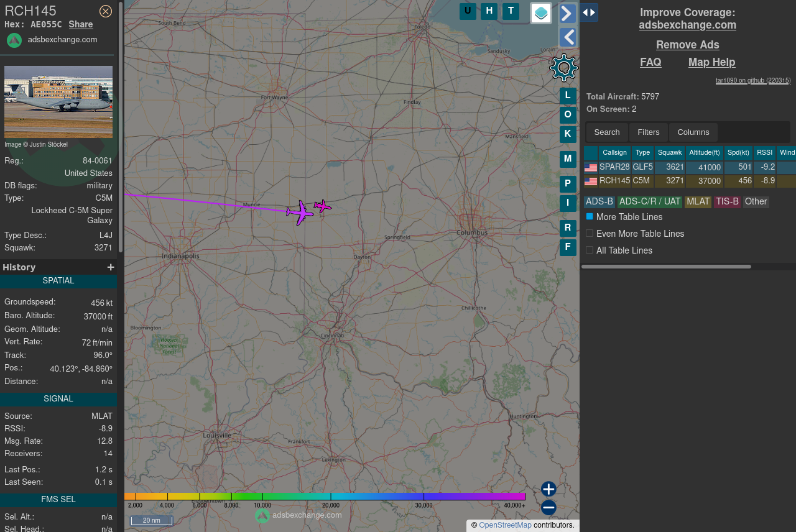Screen dimensions: 796x532
Task: Click the aircraft table horizontal scrollbar
Action: coord(666,267)
